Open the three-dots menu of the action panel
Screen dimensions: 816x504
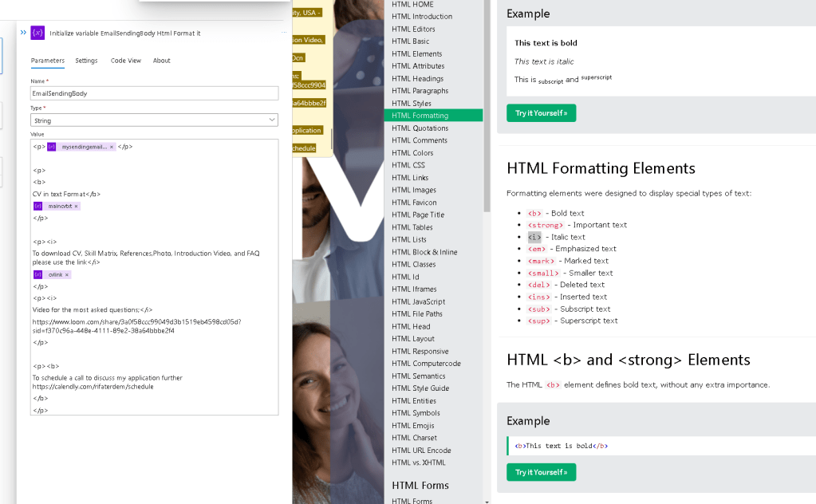284,32
